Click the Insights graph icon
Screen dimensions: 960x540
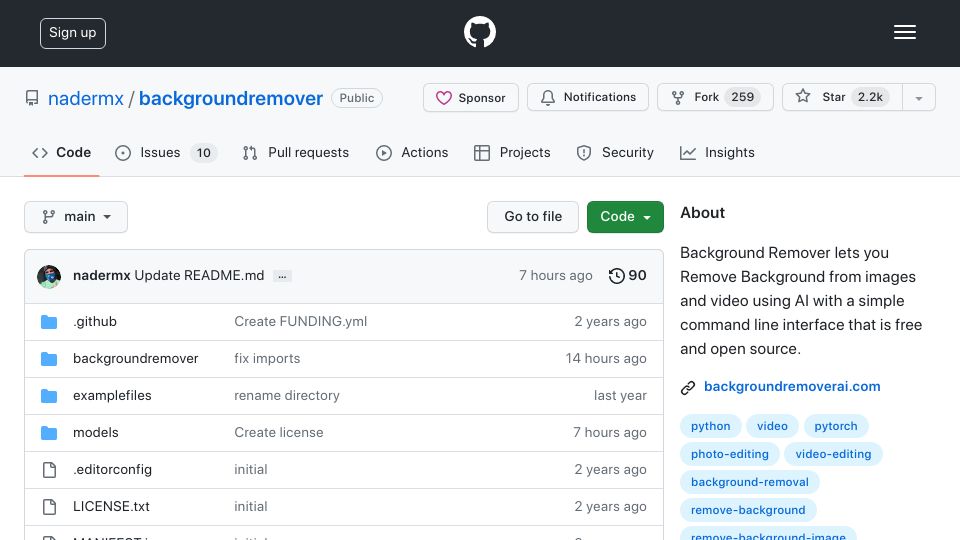tap(688, 153)
